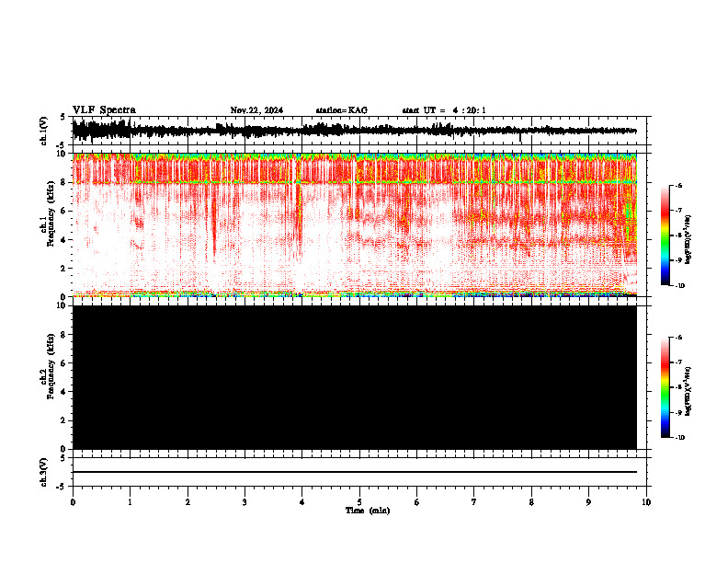Click the '8' kHz tick on ch.1 spectrogram
This screenshot has width=728, height=563.
click(63, 182)
